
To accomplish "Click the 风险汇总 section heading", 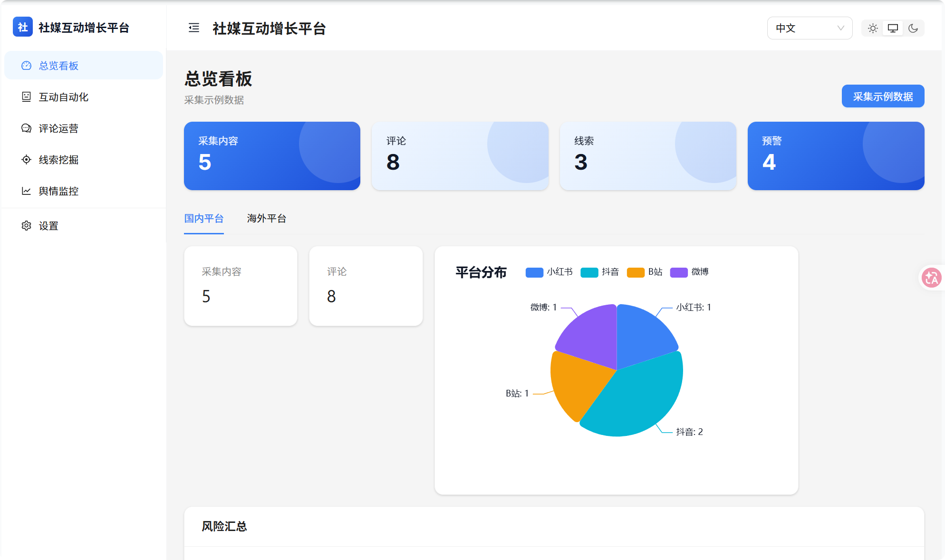I will point(224,526).
